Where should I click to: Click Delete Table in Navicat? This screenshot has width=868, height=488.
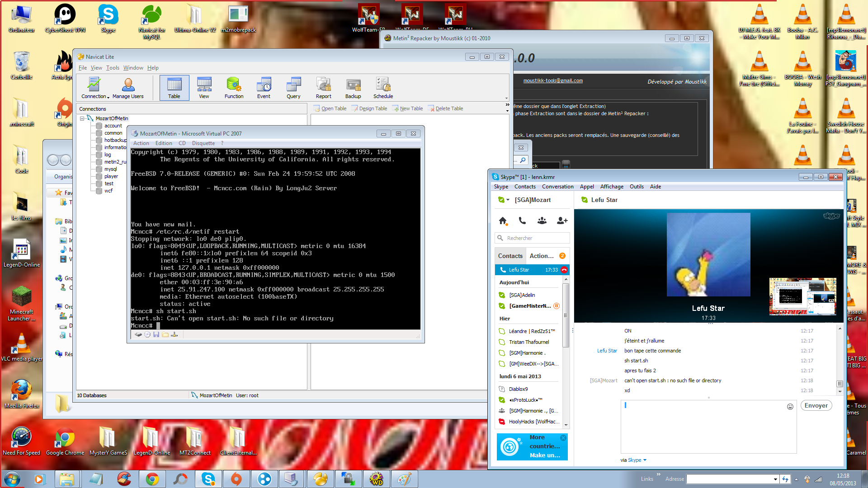tap(446, 108)
